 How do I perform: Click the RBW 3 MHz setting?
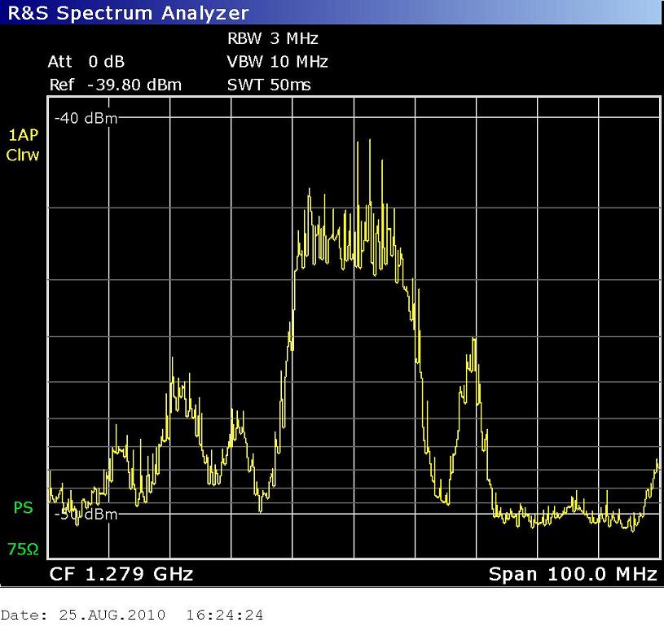pos(272,38)
